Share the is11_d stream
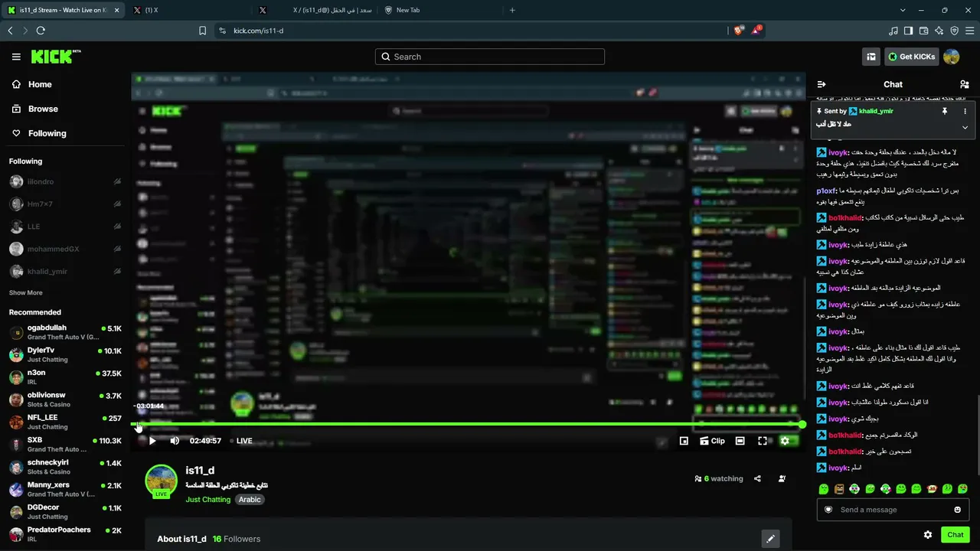The height and width of the screenshot is (551, 980). click(757, 479)
